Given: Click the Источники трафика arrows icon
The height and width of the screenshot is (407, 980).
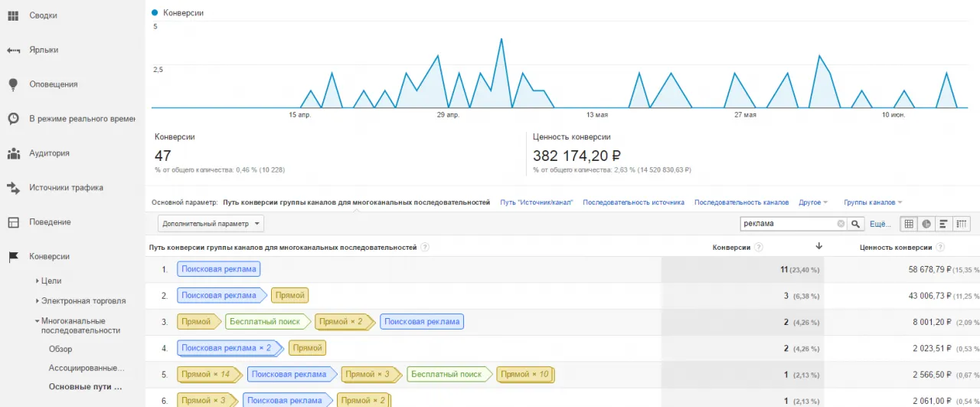Looking at the screenshot, I should (13, 188).
